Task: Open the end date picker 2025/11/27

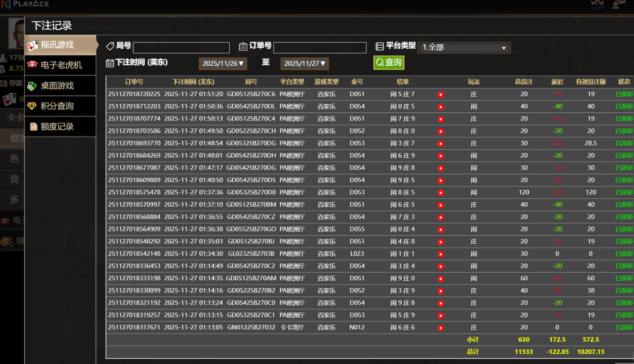Action: tap(304, 64)
